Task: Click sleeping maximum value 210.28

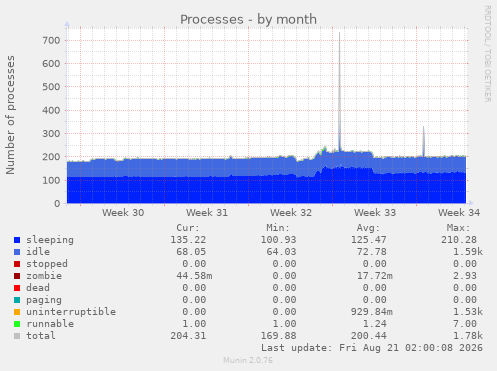Action: (x=459, y=240)
